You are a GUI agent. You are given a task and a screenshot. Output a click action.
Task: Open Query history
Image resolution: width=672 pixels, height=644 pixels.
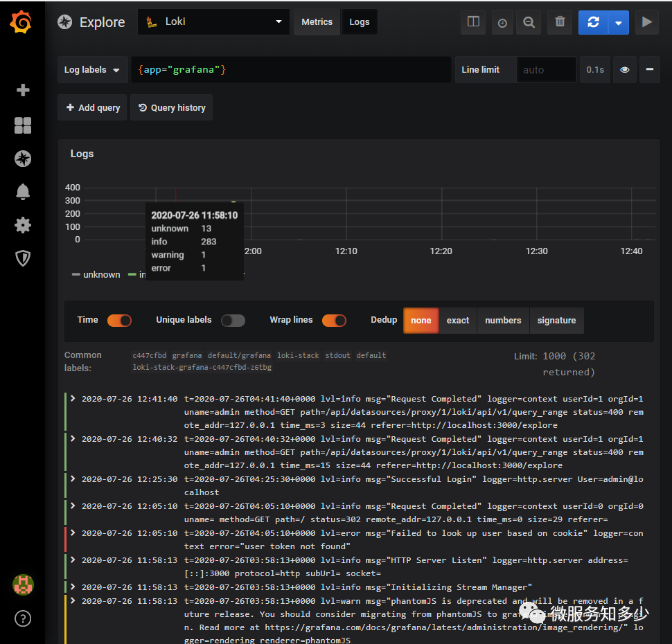click(x=171, y=107)
